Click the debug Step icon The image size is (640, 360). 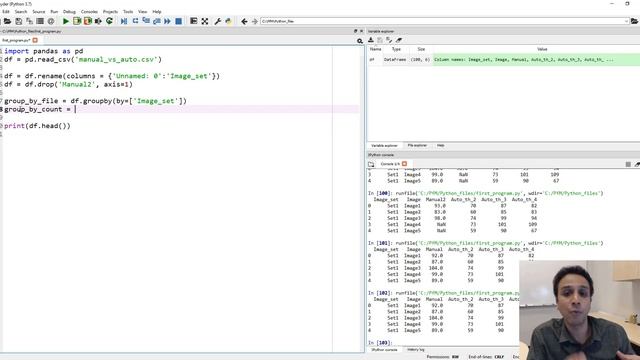[135, 21]
